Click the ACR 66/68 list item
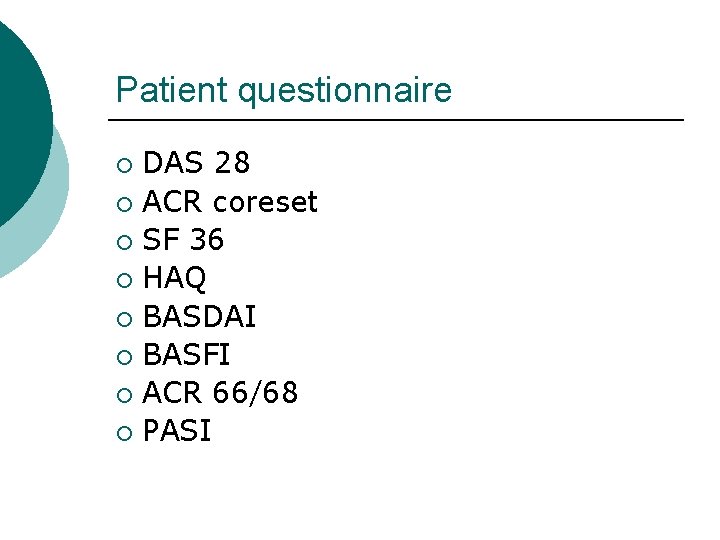This screenshot has height=540, width=720. pos(220,394)
